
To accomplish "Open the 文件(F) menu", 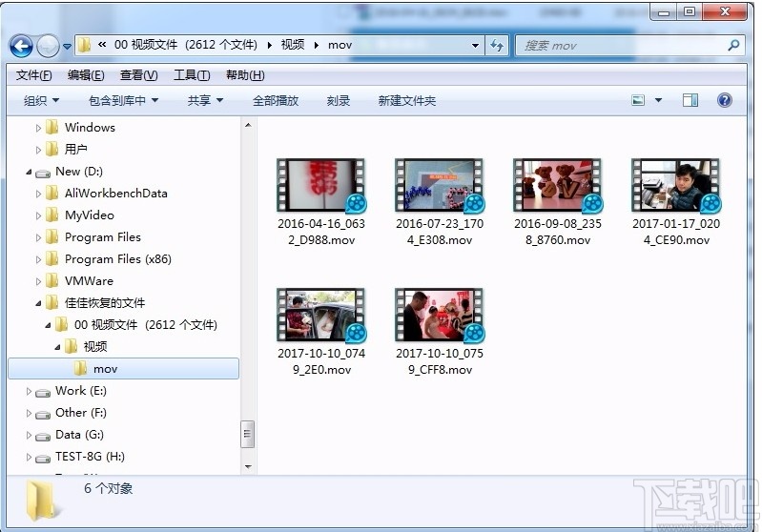I will (x=33, y=75).
